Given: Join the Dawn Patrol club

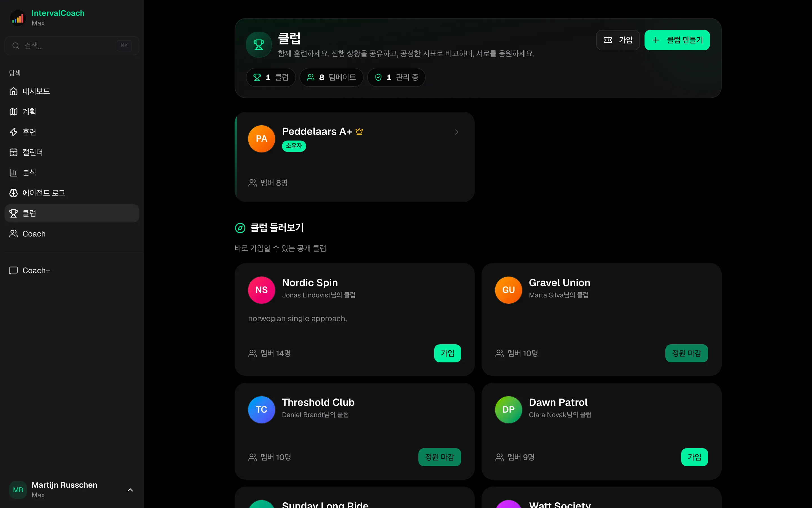Looking at the screenshot, I should click(694, 457).
